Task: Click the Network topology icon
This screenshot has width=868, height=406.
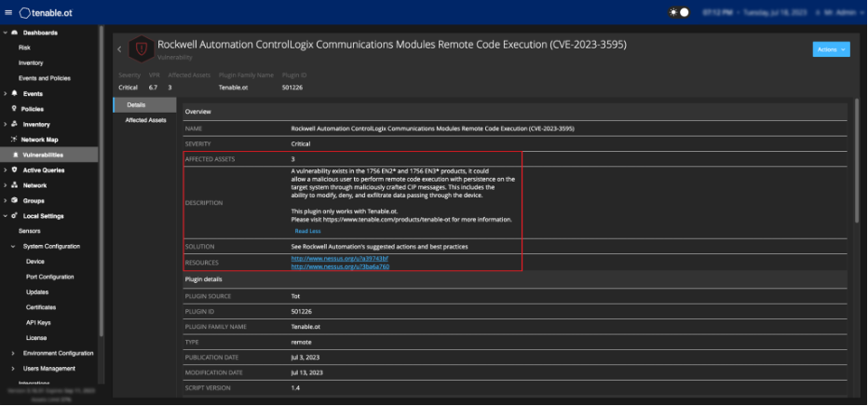Action: [14, 185]
